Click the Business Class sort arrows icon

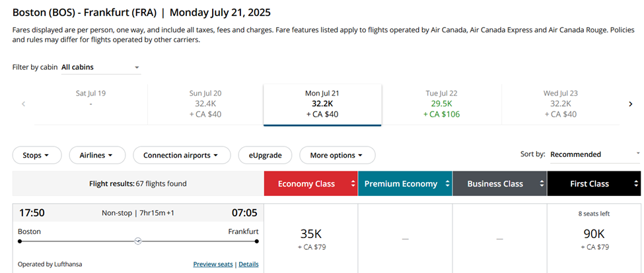click(542, 184)
